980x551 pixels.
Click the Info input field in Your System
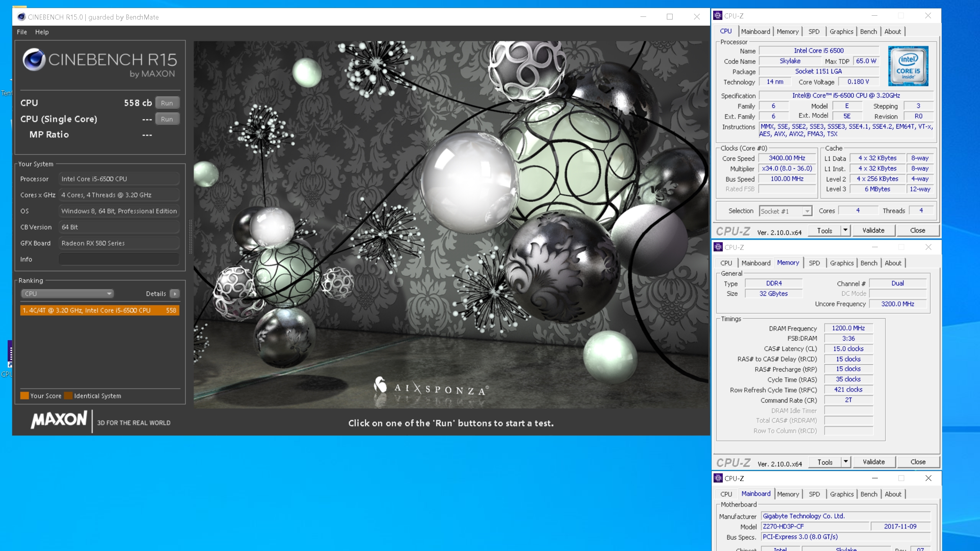point(119,259)
